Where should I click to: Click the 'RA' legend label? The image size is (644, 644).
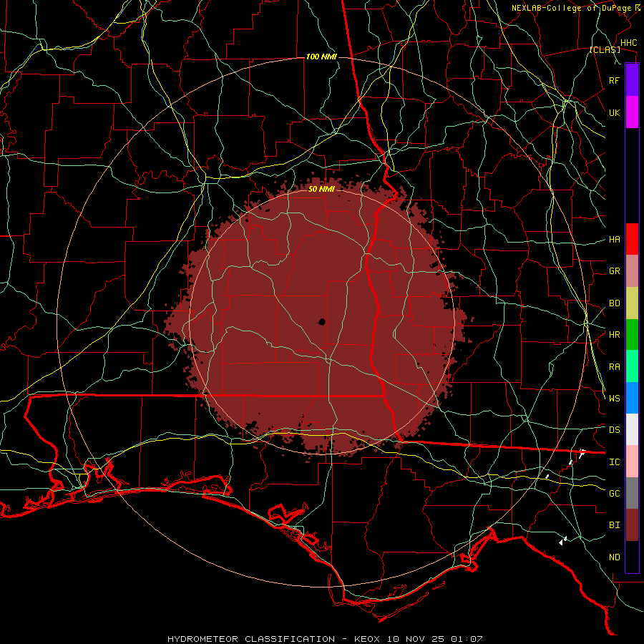click(615, 367)
